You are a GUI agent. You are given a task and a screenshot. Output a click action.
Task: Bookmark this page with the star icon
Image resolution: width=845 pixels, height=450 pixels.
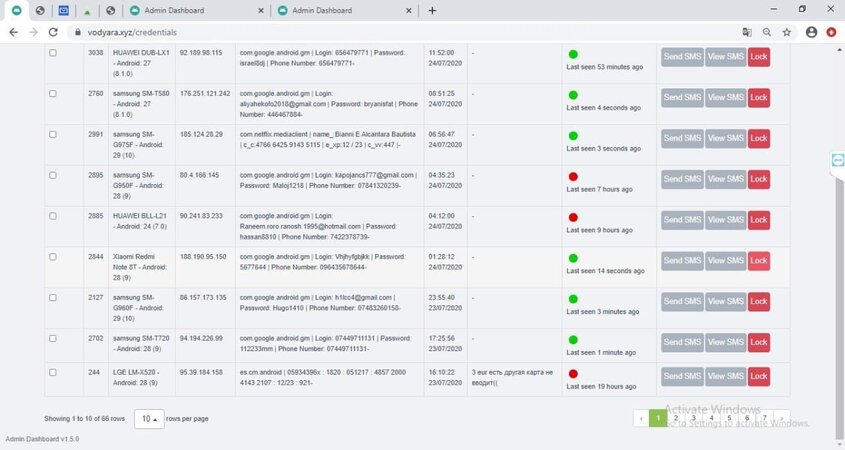click(x=787, y=32)
